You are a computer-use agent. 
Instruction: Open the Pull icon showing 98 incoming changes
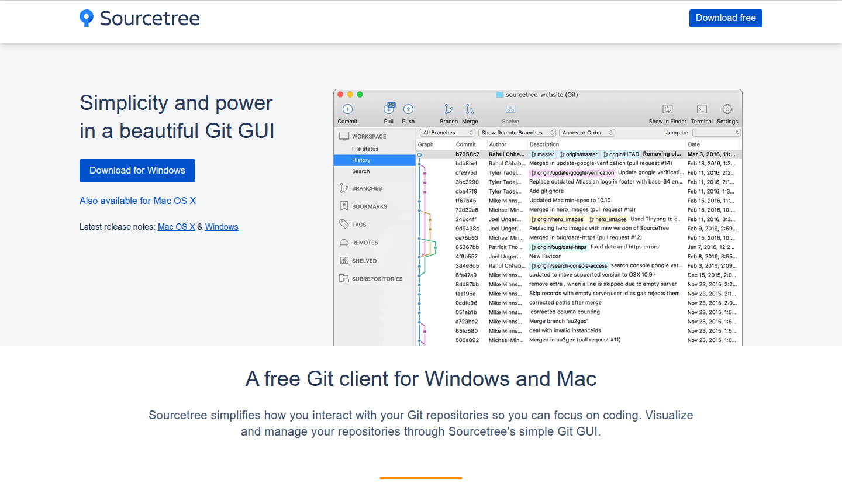tap(388, 111)
